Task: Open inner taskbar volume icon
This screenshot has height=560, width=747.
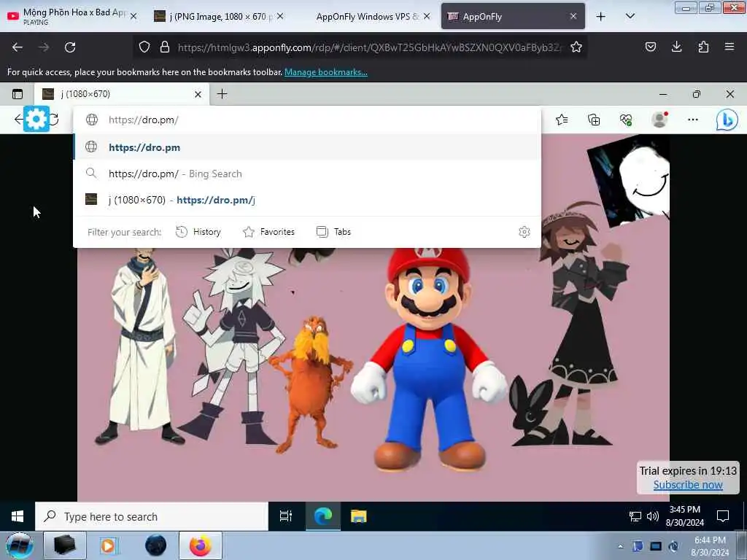Action: click(x=653, y=516)
